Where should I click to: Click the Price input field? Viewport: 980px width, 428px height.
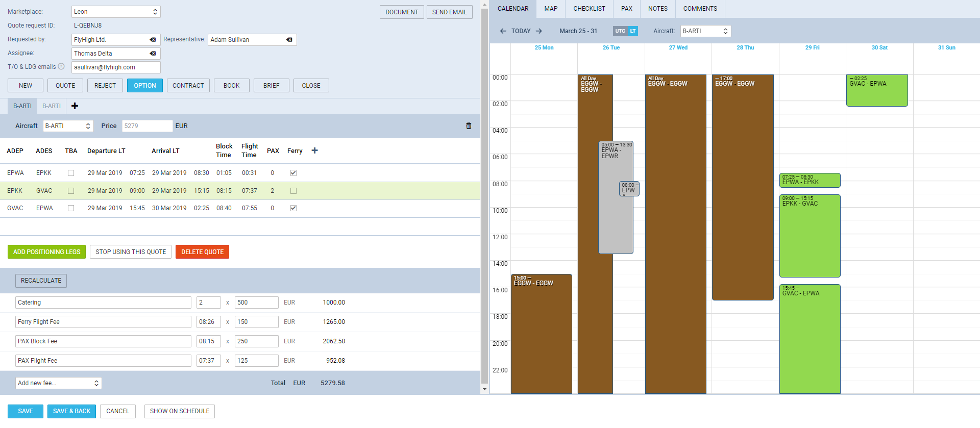[x=148, y=126]
